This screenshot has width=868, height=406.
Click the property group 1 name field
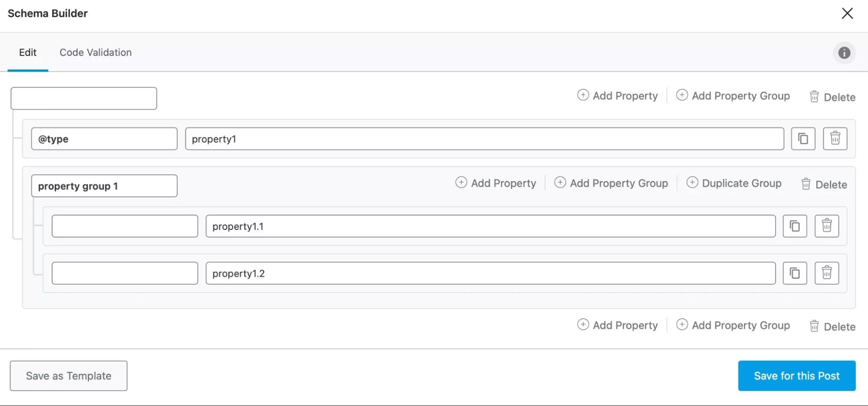(104, 186)
